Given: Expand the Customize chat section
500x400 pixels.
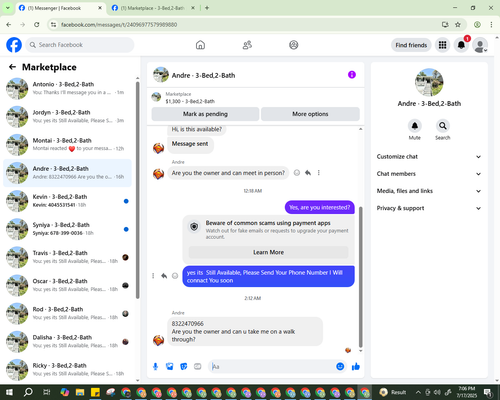Looking at the screenshot, I should [429, 157].
